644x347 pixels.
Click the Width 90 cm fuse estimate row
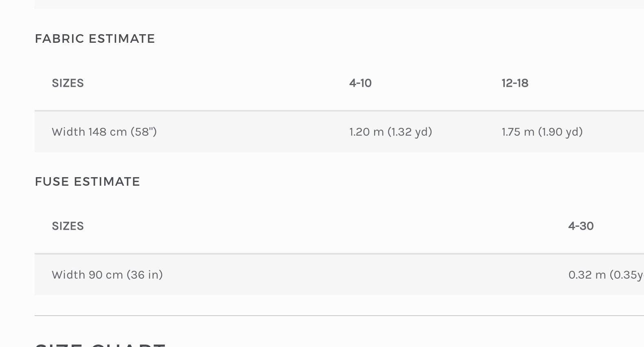(339, 275)
